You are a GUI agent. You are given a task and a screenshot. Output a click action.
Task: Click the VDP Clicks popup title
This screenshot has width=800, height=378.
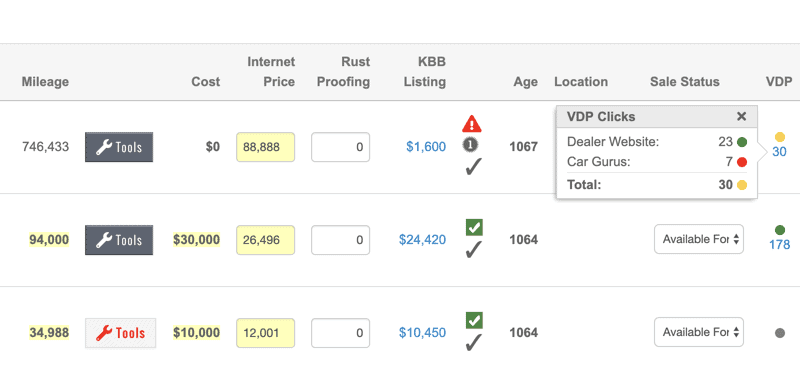click(601, 117)
